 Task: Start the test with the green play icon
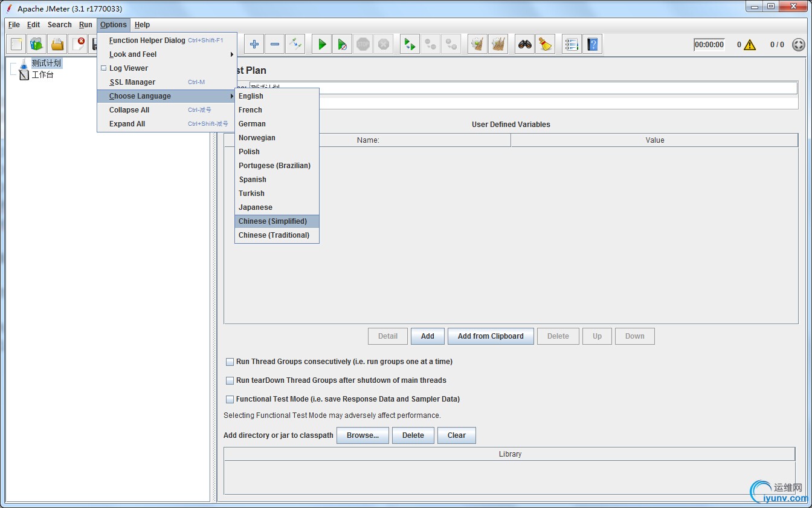322,44
